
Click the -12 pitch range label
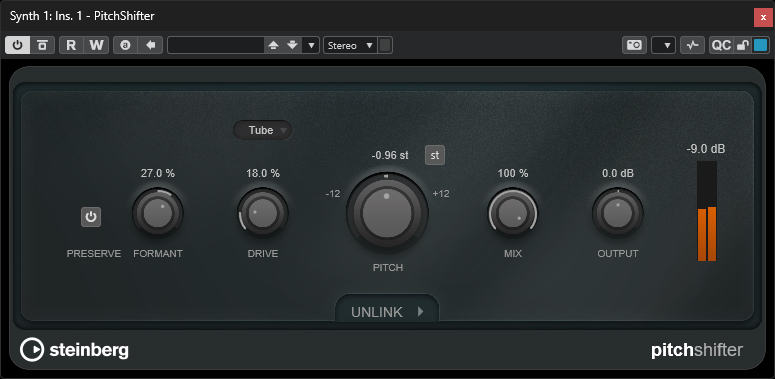coord(333,194)
